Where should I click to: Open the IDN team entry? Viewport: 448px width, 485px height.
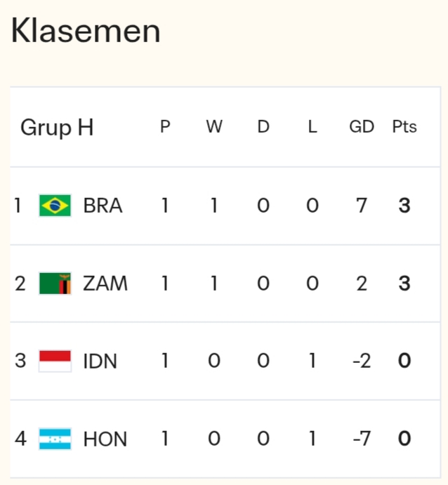click(100, 361)
